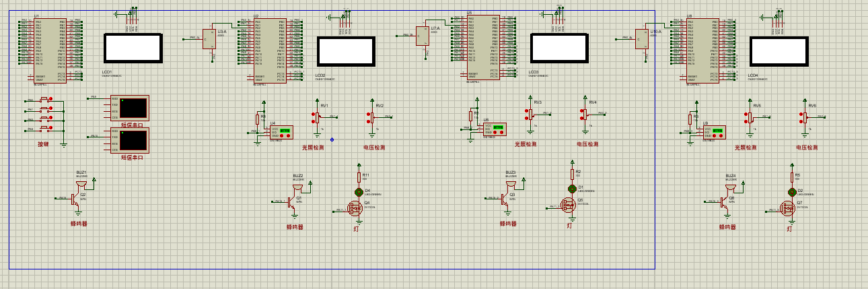This screenshot has height=289, width=868.
Task: Select the U2 microcontroller chip
Action: (269, 50)
